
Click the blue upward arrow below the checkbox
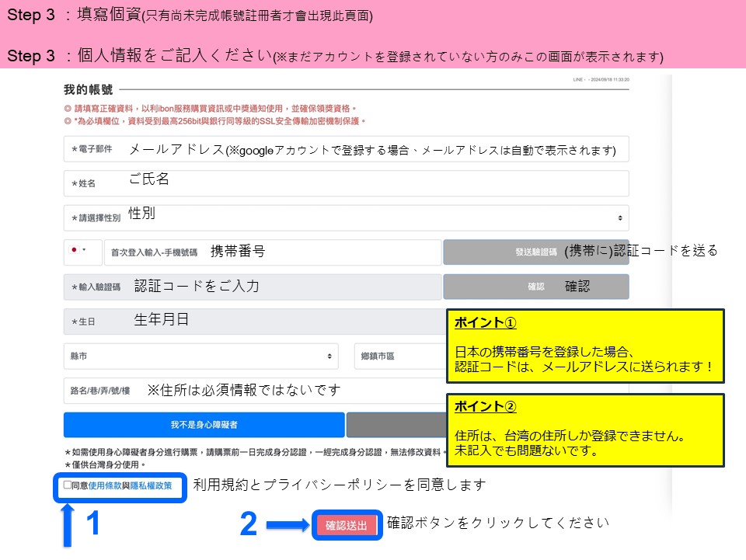pyautogui.click(x=68, y=526)
